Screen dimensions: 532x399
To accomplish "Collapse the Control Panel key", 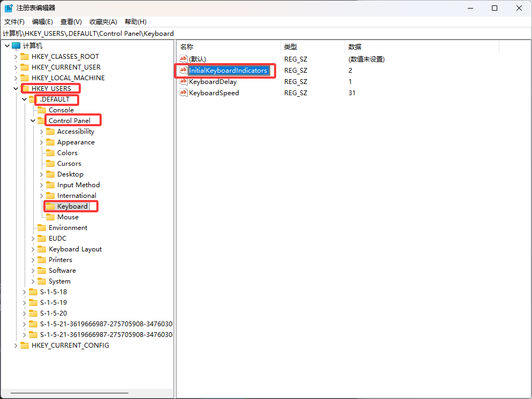I will pos(33,121).
